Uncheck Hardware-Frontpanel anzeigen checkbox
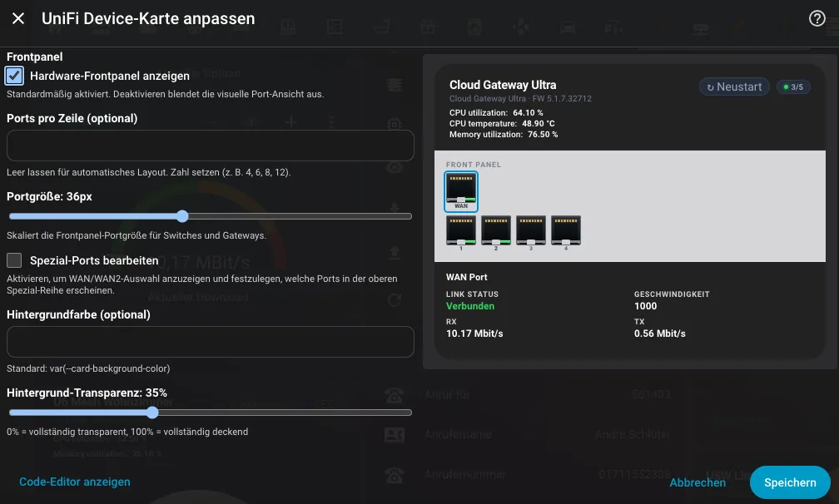 [14, 76]
